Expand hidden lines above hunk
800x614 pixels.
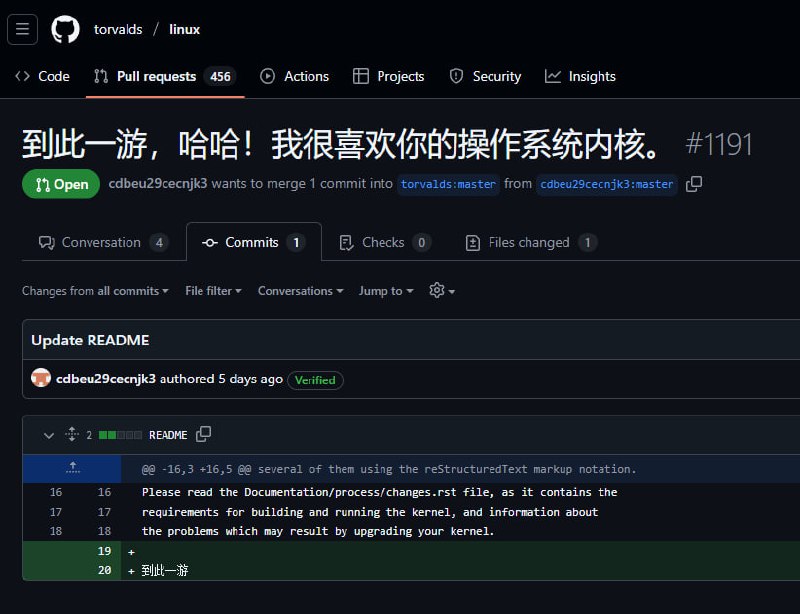[x=72, y=469]
